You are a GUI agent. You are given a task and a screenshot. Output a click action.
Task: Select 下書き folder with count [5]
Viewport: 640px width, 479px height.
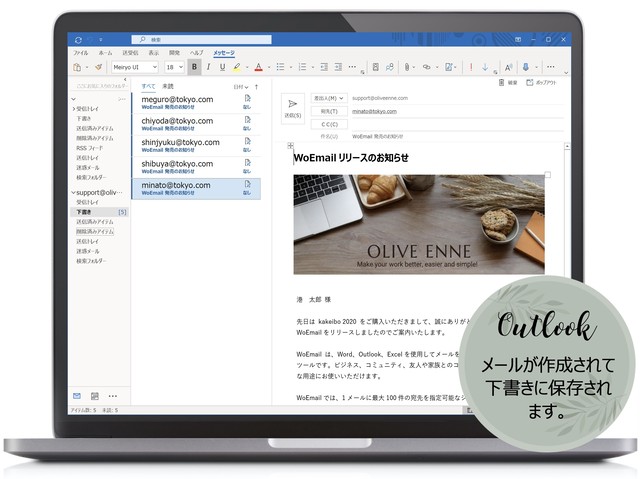101,212
